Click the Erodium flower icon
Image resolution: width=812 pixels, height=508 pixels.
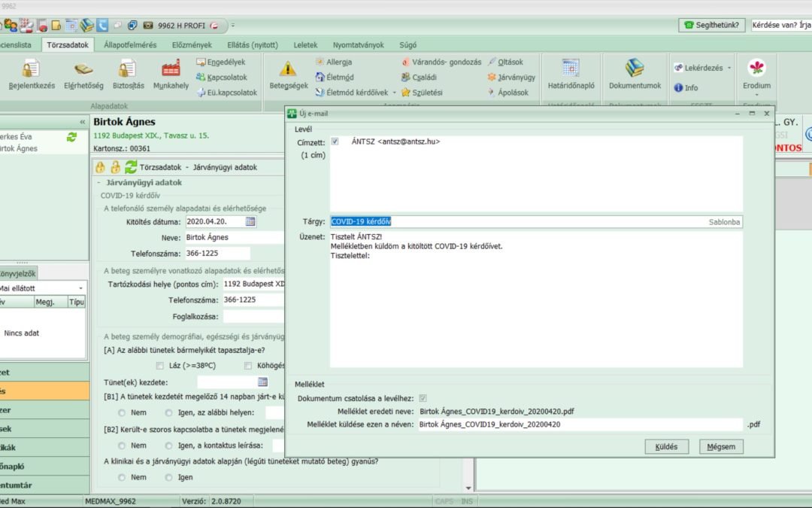click(x=756, y=69)
